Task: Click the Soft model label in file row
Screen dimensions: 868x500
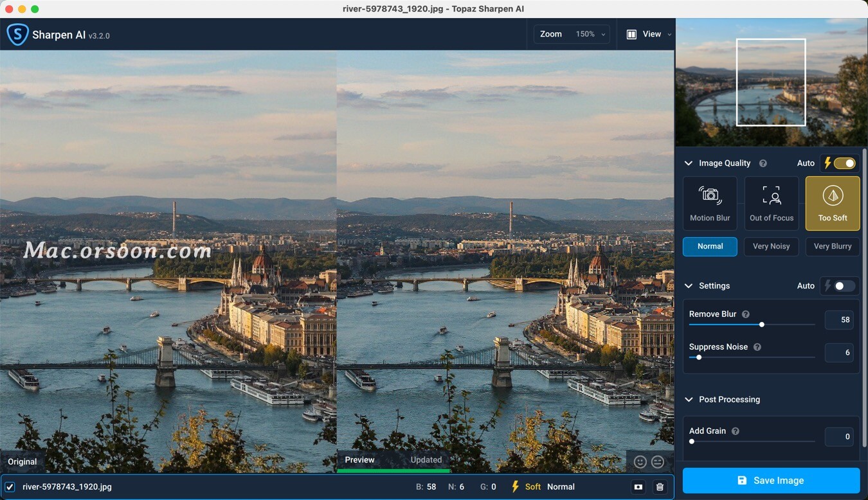Action: 533,487
